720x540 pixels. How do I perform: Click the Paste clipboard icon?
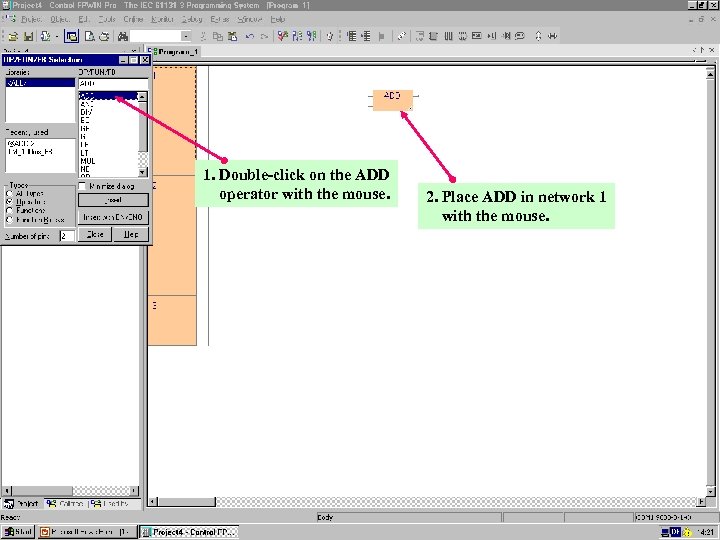[x=233, y=36]
